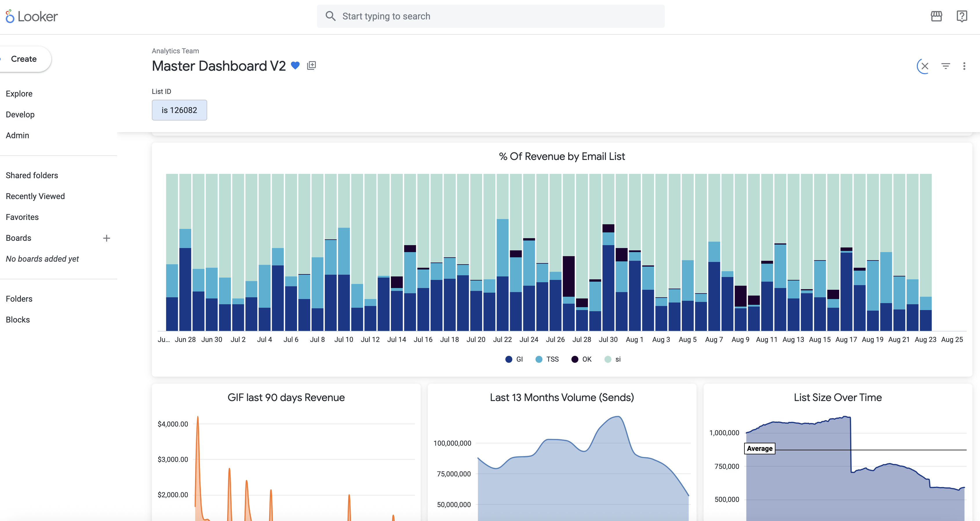Open Recently Viewed from the sidebar
980x521 pixels.
click(x=35, y=196)
